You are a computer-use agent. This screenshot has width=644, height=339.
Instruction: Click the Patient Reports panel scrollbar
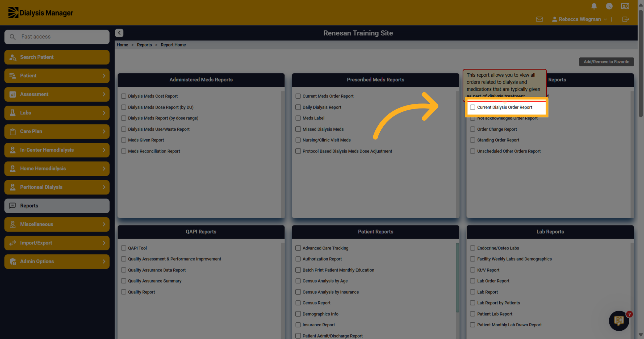point(457,277)
